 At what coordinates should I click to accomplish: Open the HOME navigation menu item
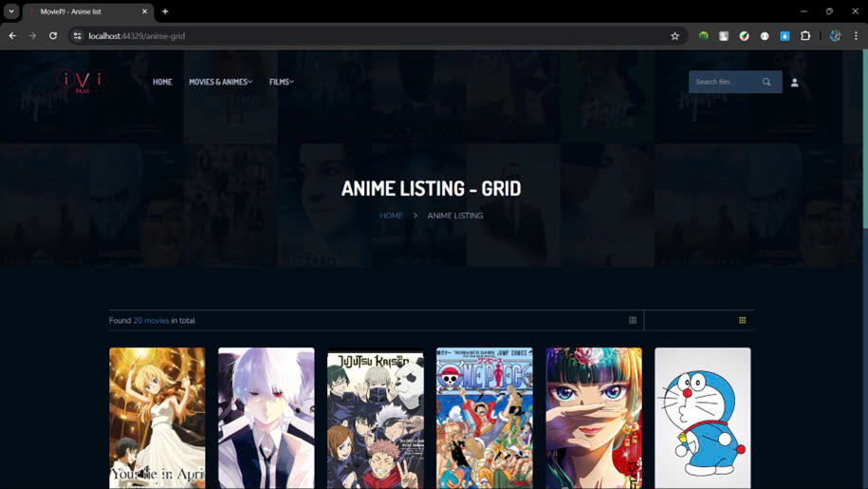coord(162,82)
